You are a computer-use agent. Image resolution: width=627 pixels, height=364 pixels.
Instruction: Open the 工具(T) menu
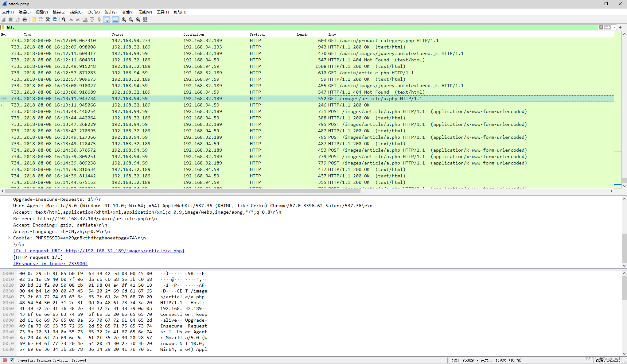163,12
